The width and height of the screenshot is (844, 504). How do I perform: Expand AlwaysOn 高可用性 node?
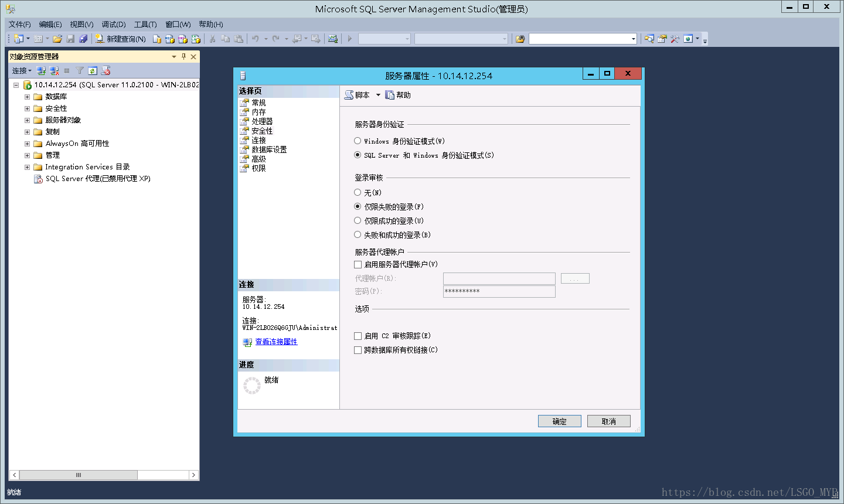tap(27, 144)
